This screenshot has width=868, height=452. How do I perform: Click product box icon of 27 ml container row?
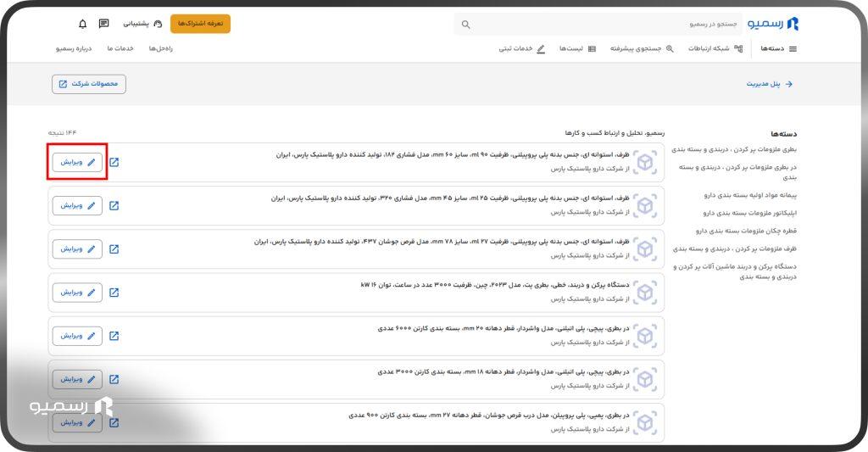point(645,249)
